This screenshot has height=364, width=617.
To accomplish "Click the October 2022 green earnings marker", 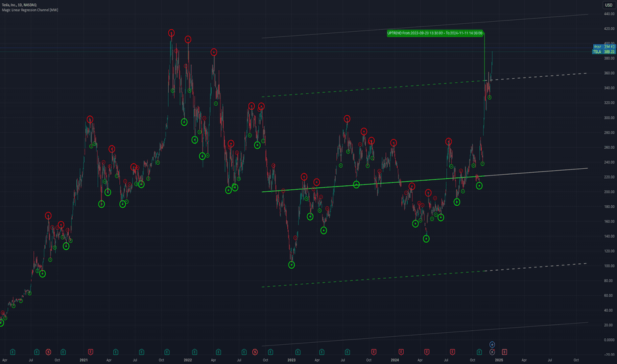I will pyautogui.click(x=270, y=352).
